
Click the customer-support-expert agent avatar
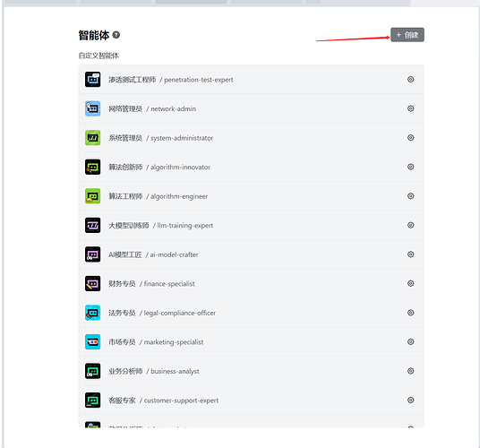[93, 401]
